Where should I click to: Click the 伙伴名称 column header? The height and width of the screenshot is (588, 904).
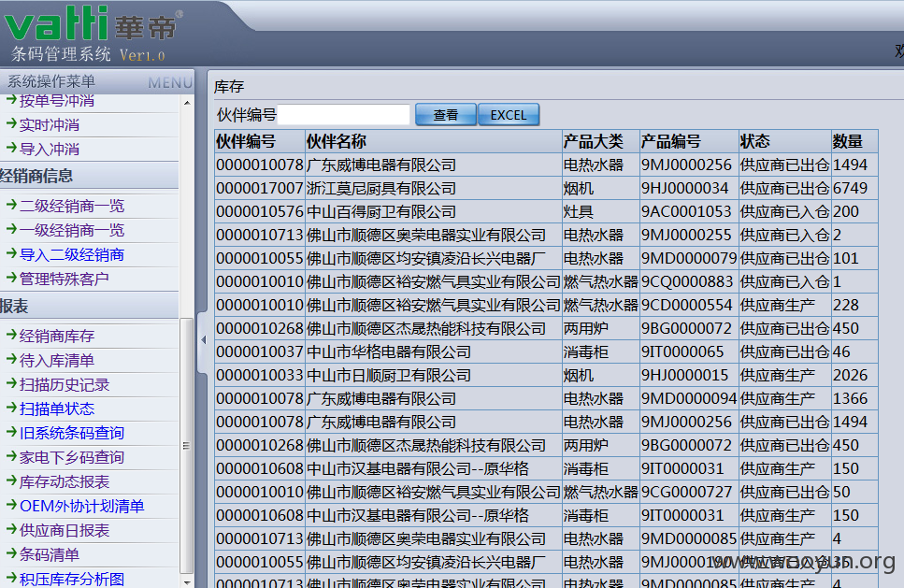pyautogui.click(x=434, y=141)
